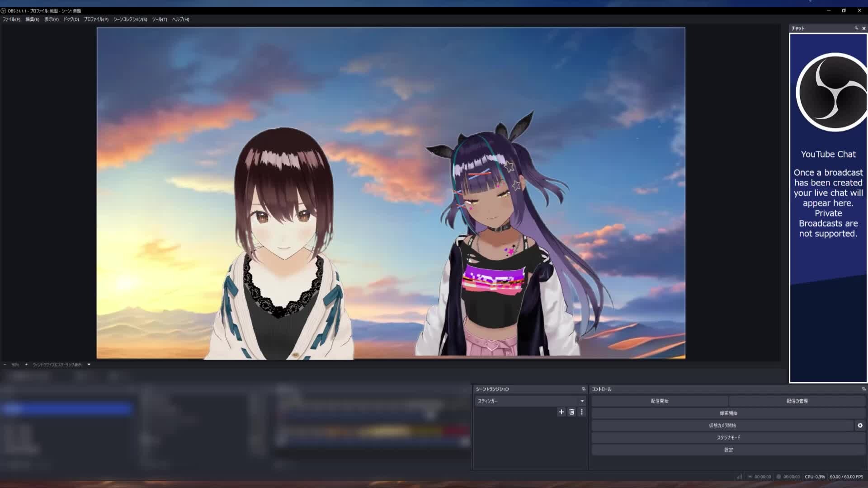Float the コントロール dock panel icon
Viewport: 868px width, 488px height.
click(863, 389)
